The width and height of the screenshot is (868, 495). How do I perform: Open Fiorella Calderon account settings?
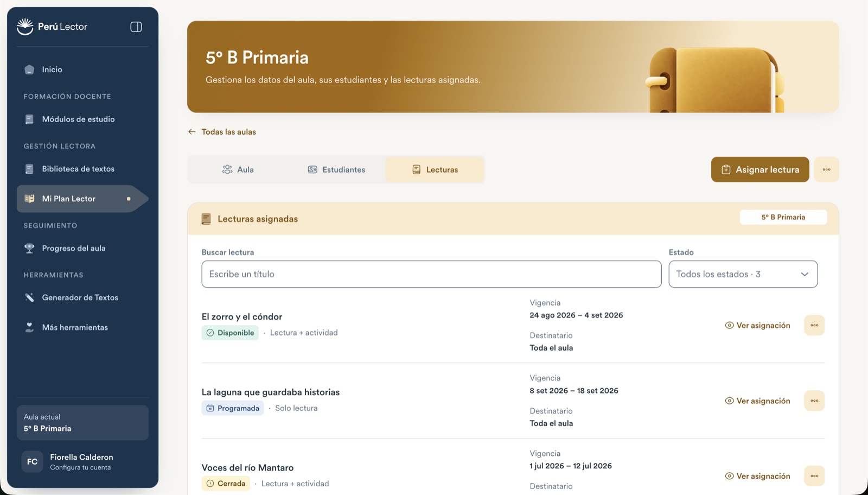[82, 462]
